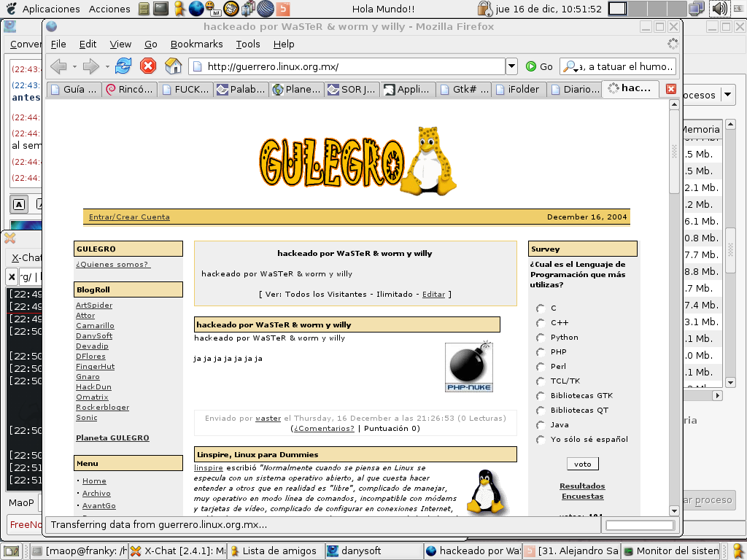Click the voto button
Viewport: 747px width, 560px height.
(583, 464)
